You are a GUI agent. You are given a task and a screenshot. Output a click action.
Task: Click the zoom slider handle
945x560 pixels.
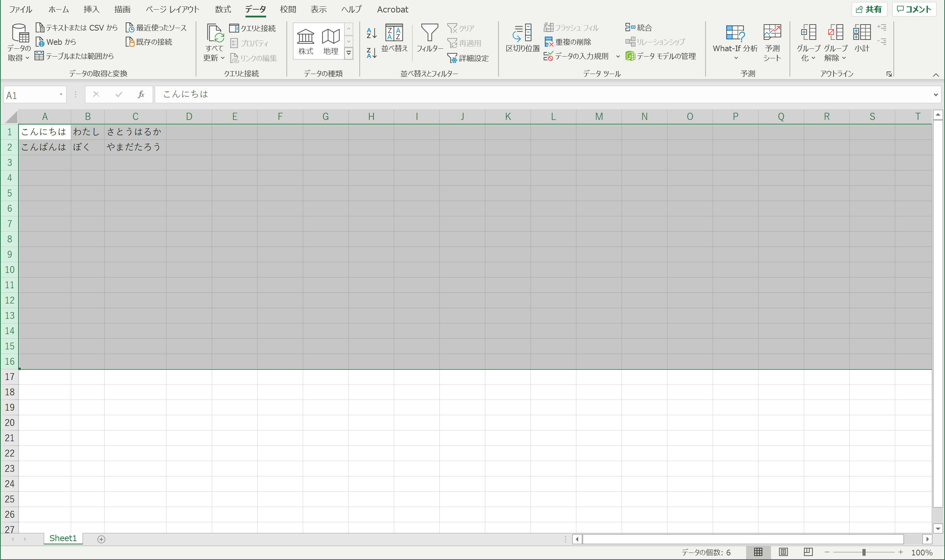point(864,553)
